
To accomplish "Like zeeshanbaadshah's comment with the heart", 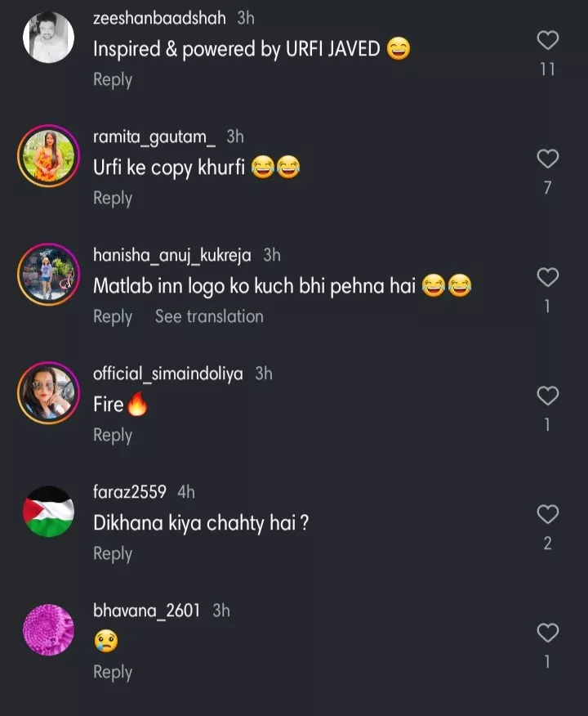I will coord(548,39).
